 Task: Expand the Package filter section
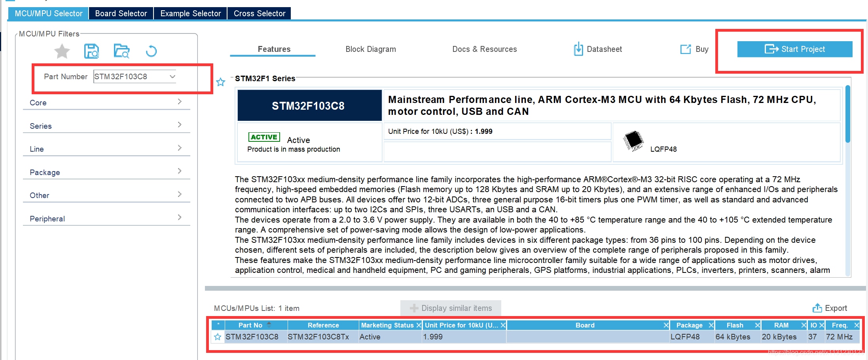(x=106, y=172)
